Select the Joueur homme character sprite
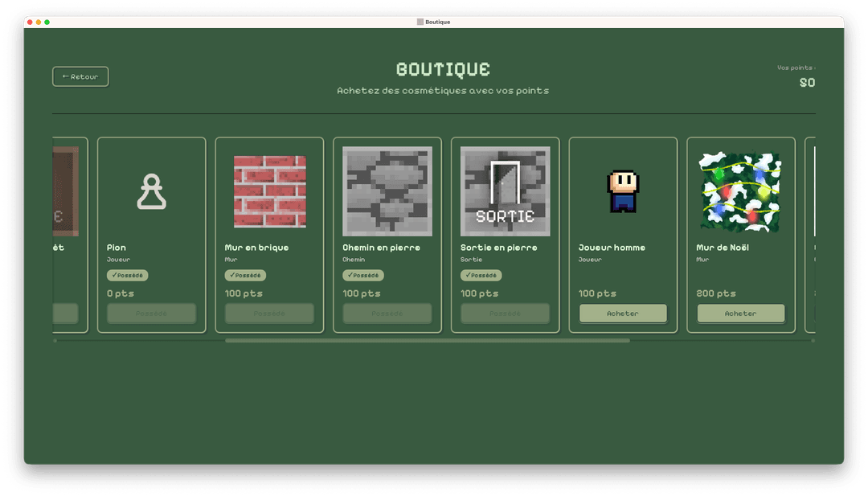This screenshot has width=868, height=496. [x=623, y=191]
